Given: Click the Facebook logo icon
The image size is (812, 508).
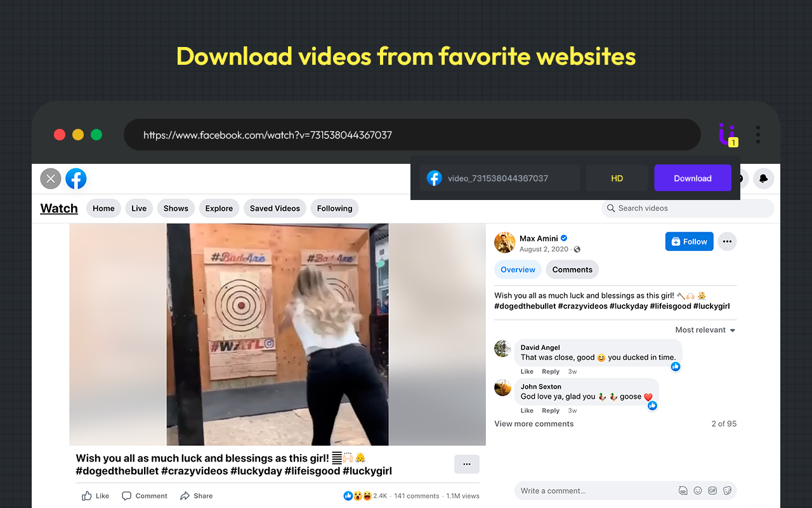Looking at the screenshot, I should pos(75,178).
